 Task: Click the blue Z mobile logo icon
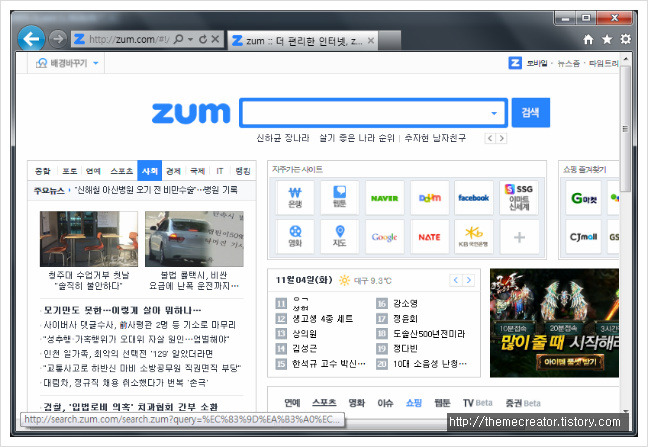[x=515, y=63]
